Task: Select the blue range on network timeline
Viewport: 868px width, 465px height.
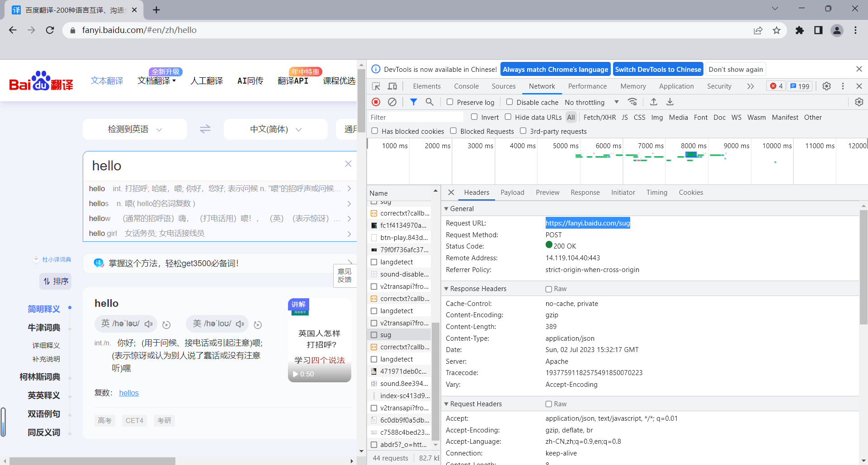Action: click(691, 155)
